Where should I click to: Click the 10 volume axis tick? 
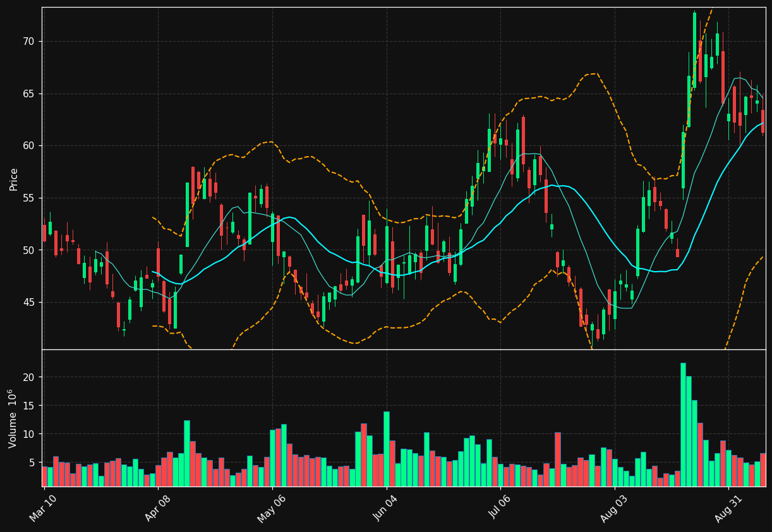click(28, 434)
